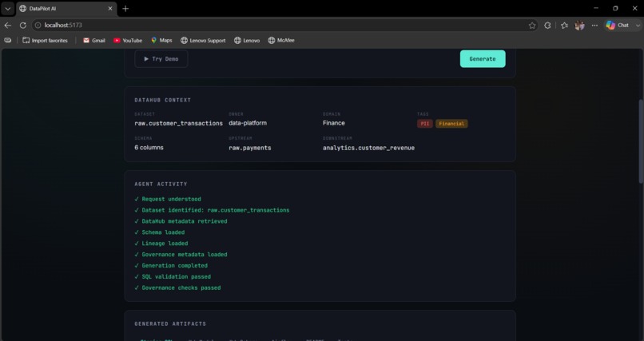Click DataHub metadata retrieved activity line

pyautogui.click(x=181, y=221)
